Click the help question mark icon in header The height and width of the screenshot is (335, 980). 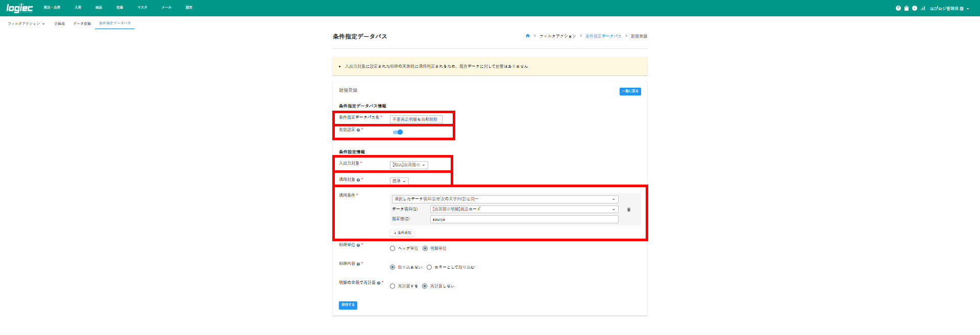tap(898, 8)
